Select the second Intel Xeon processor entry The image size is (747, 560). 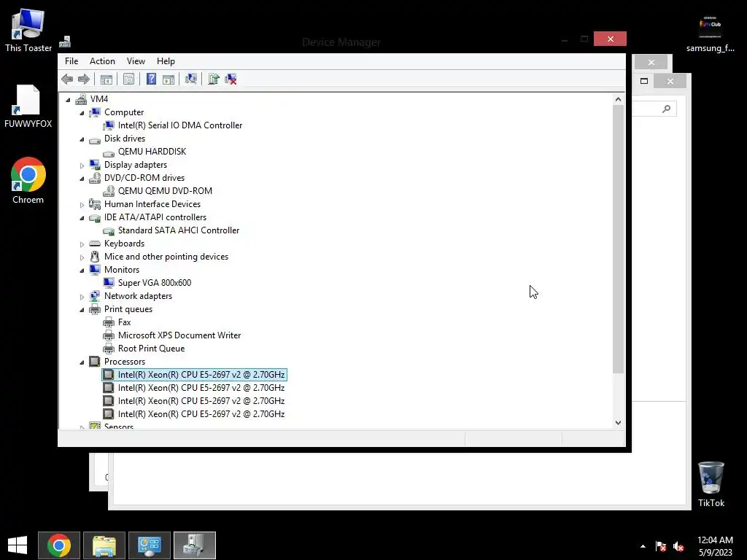coord(201,388)
